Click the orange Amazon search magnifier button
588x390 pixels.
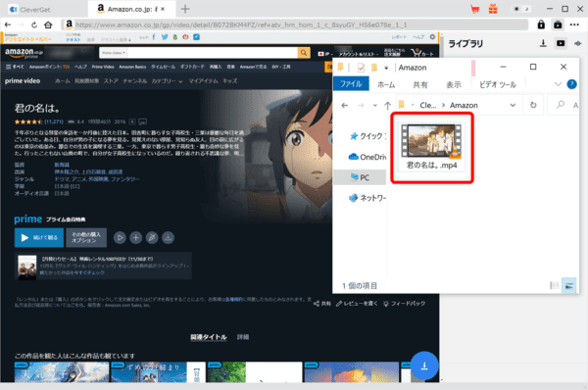[x=304, y=53]
